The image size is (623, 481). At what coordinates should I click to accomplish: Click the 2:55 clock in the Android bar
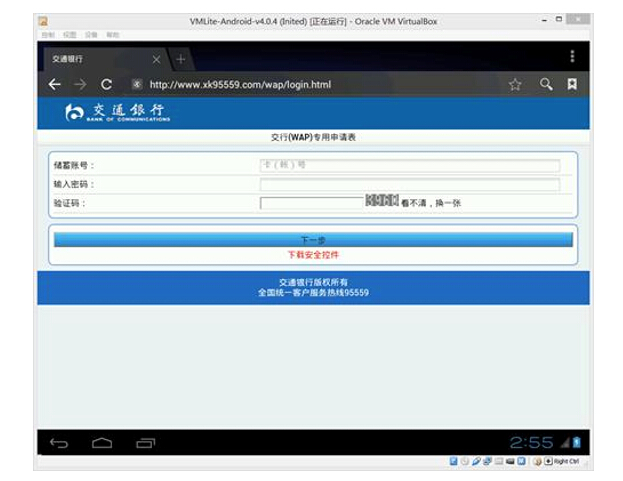[x=531, y=442]
